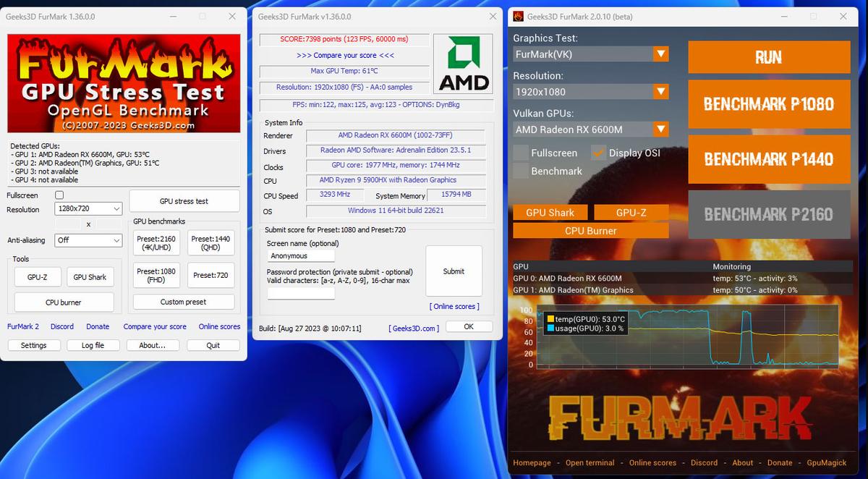Visit the [ Geeks3D.com ] link
The image size is (868, 479).
click(414, 328)
